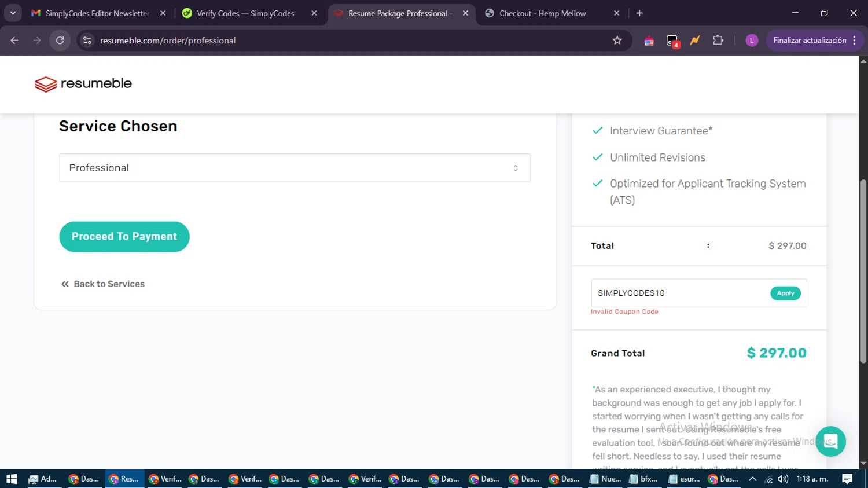The image size is (868, 488).
Task: Click the Grand Total $ 297.00 amount
Action: 777,353
